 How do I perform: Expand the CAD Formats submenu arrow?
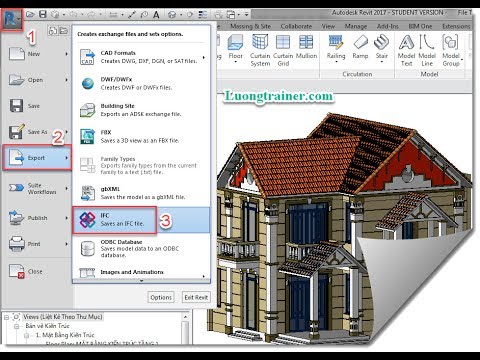(204, 57)
